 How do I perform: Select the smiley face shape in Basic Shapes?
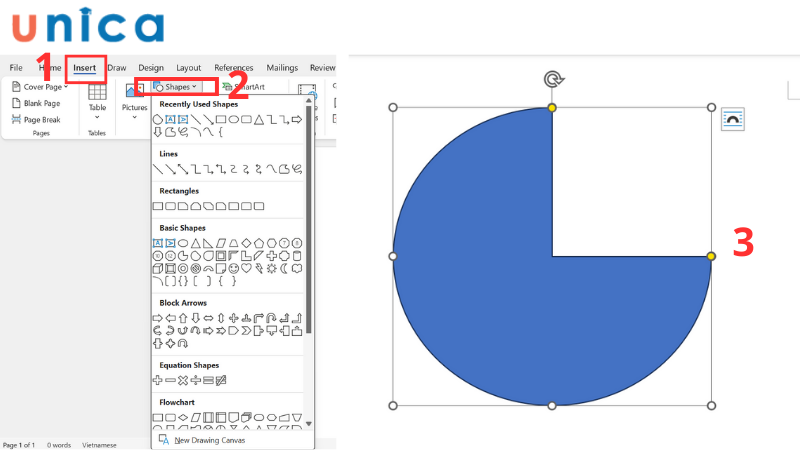pos(234,269)
